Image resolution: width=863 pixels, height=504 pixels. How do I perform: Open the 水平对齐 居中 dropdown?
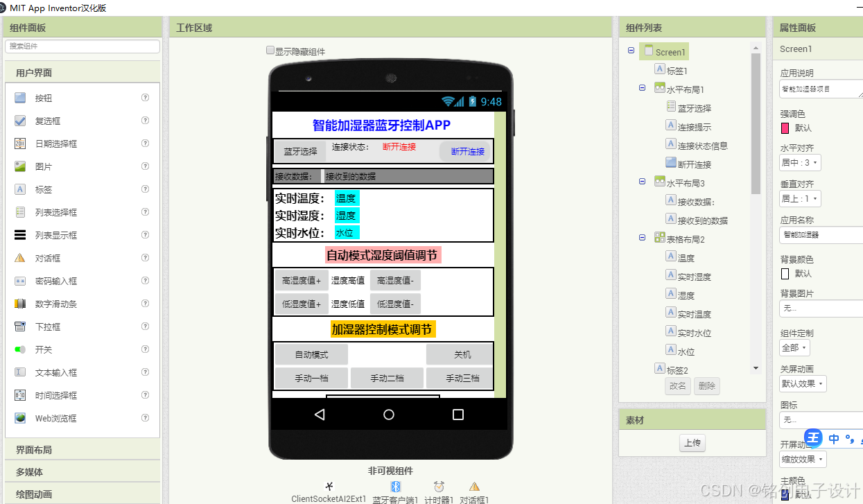pos(800,163)
